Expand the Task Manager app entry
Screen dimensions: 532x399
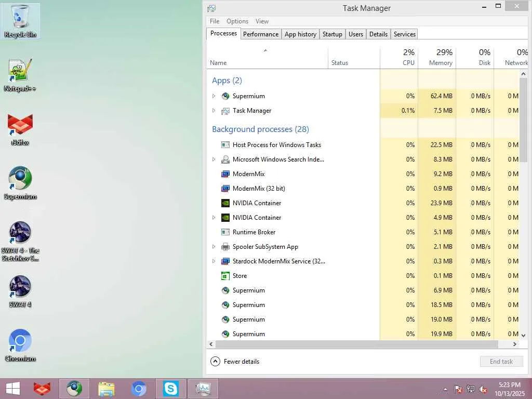[214, 111]
